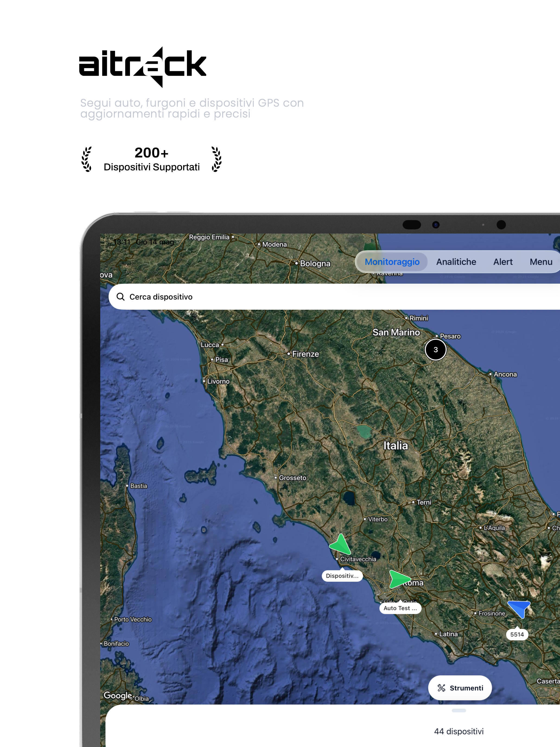Click the Cerca dispositivo search field
Screen dimensions: 560x747
point(334,296)
